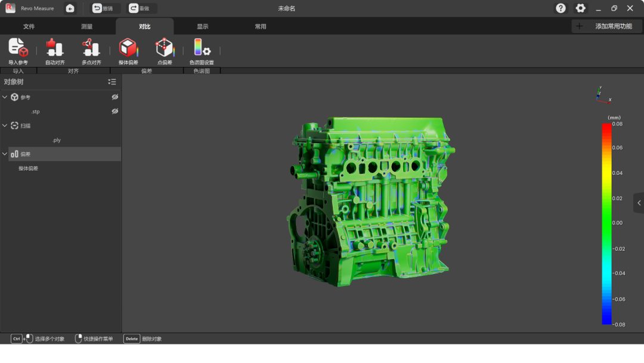Open 色谱图设置 color map settings
This screenshot has width=644, height=363.
(x=202, y=48)
